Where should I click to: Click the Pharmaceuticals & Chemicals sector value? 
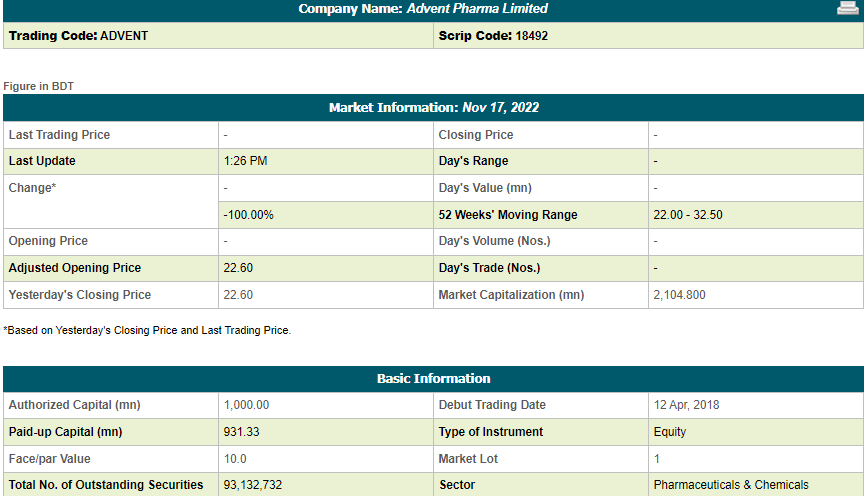731,485
